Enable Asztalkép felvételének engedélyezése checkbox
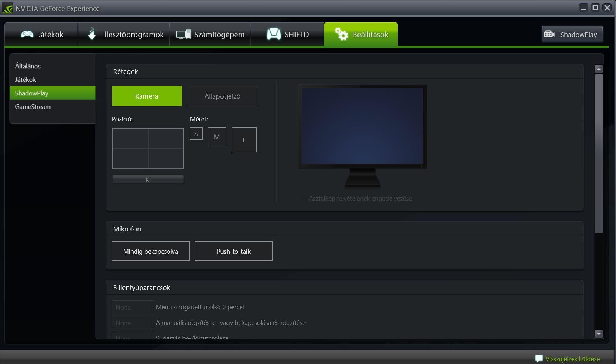 coord(303,198)
